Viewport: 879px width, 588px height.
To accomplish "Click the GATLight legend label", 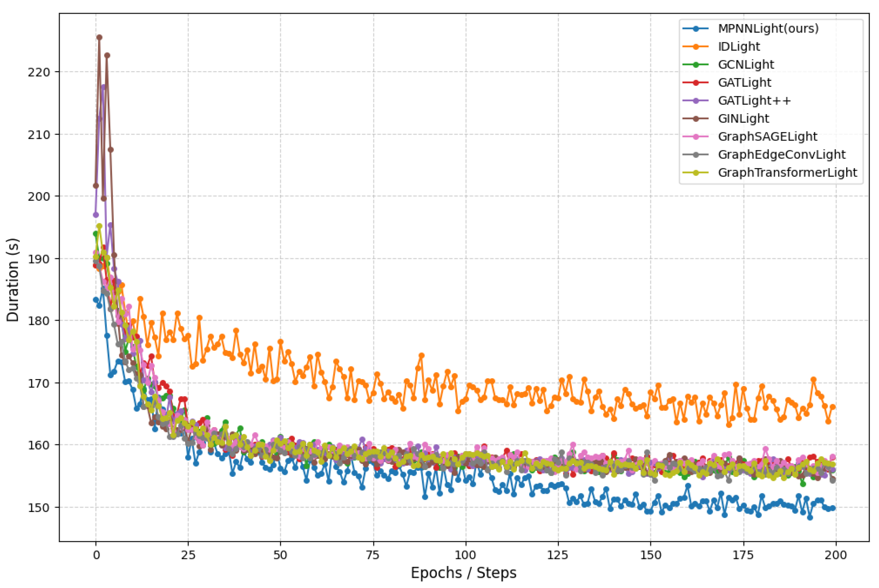I will (744, 83).
